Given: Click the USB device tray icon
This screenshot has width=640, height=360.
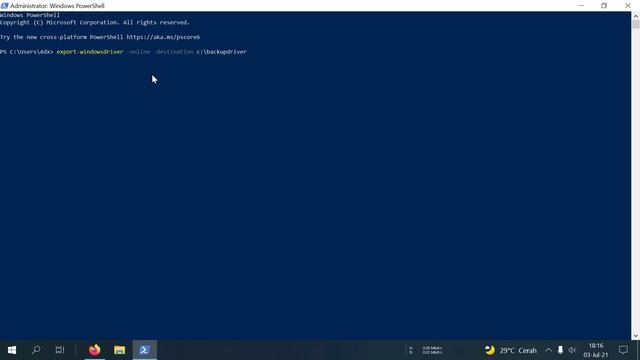Looking at the screenshot, I should pyautogui.click(x=560, y=350).
